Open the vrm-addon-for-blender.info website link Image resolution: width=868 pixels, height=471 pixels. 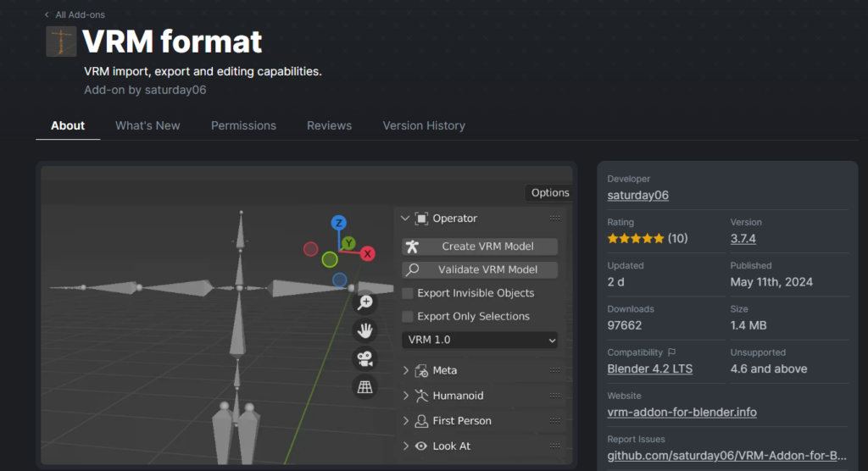682,412
